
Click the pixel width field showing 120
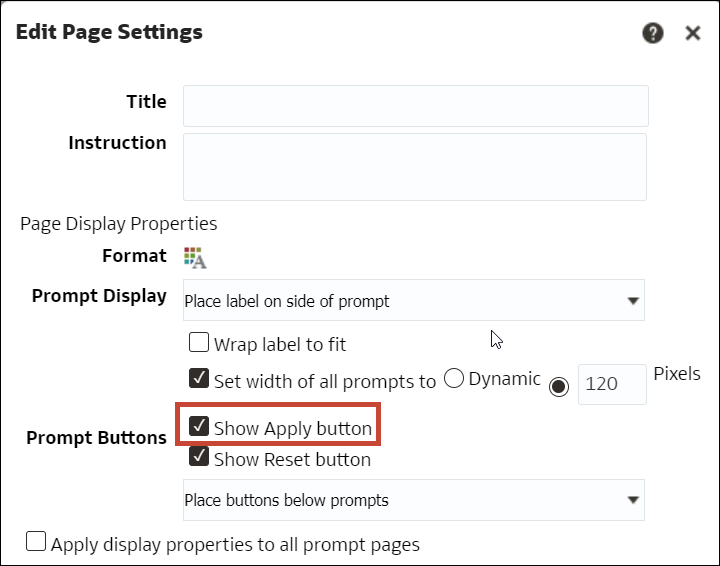(x=612, y=384)
